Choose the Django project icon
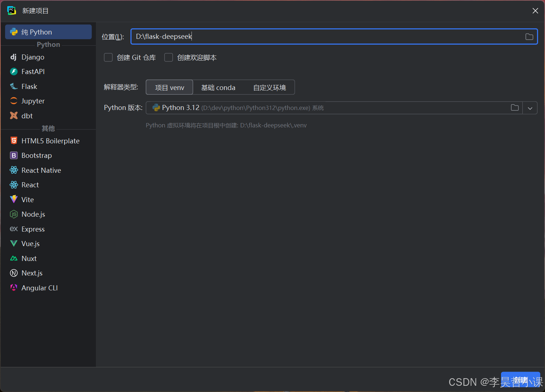The image size is (545, 392). pos(14,57)
